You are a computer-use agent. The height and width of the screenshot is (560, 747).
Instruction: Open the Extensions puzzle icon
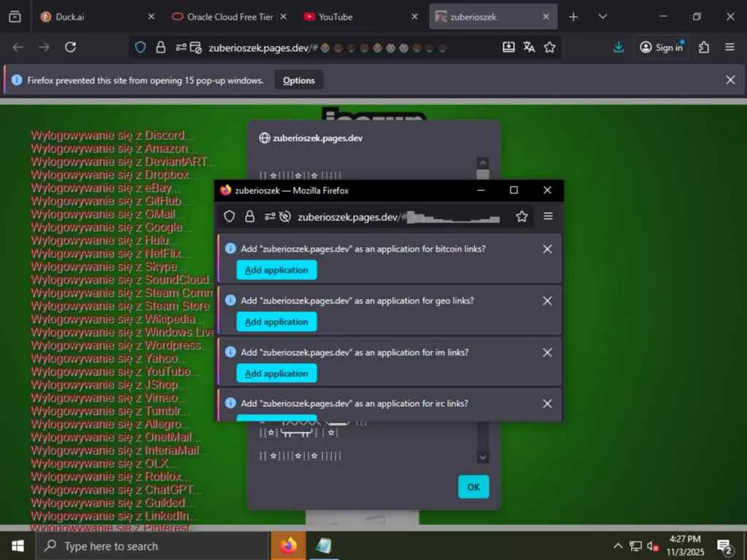pos(704,47)
